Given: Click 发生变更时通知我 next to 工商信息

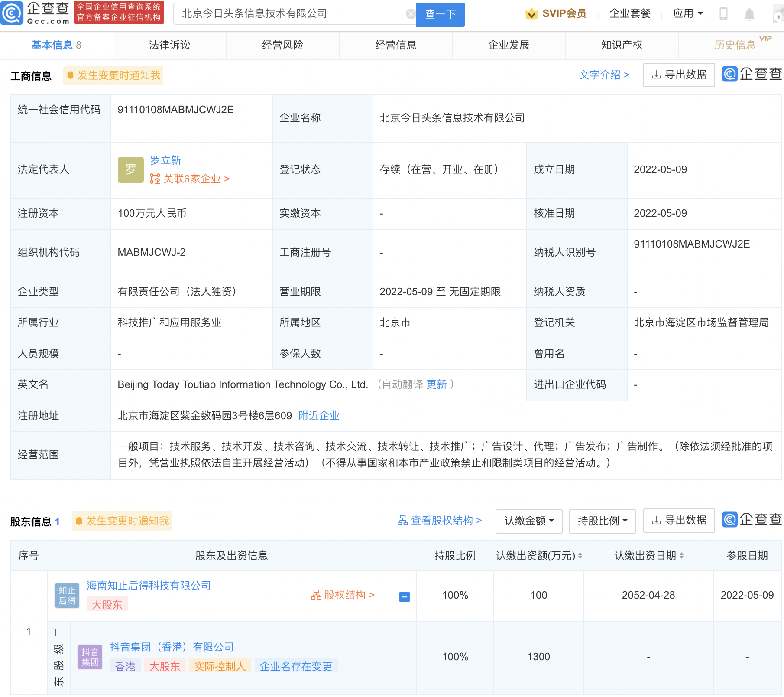Looking at the screenshot, I should (x=113, y=75).
